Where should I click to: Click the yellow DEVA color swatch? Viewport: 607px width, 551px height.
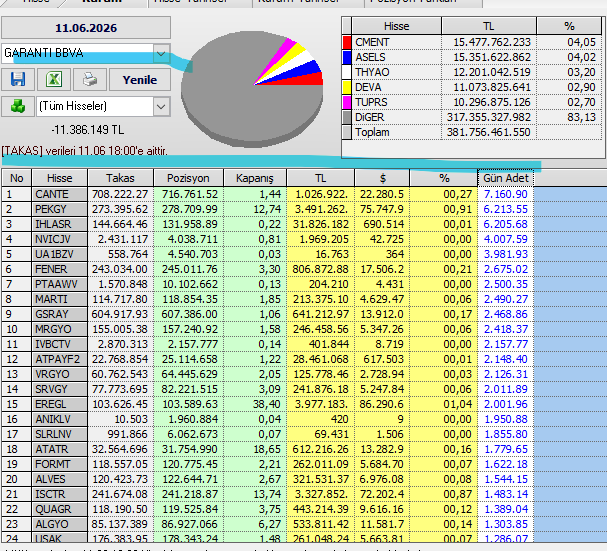pos(347,87)
